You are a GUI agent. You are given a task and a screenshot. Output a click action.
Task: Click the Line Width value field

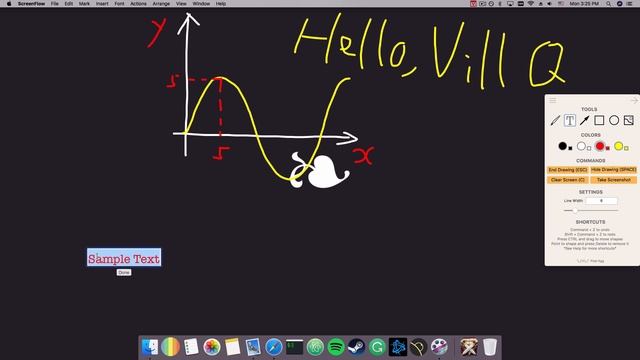pos(601,201)
